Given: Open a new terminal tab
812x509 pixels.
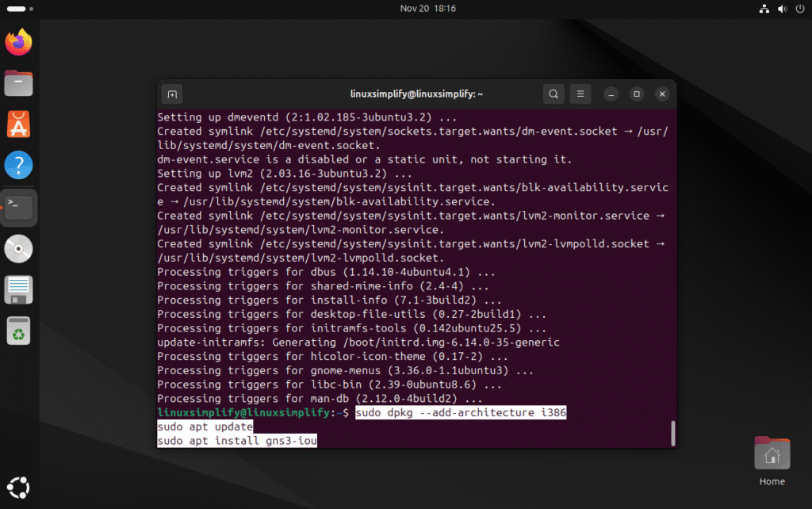Looking at the screenshot, I should [172, 94].
